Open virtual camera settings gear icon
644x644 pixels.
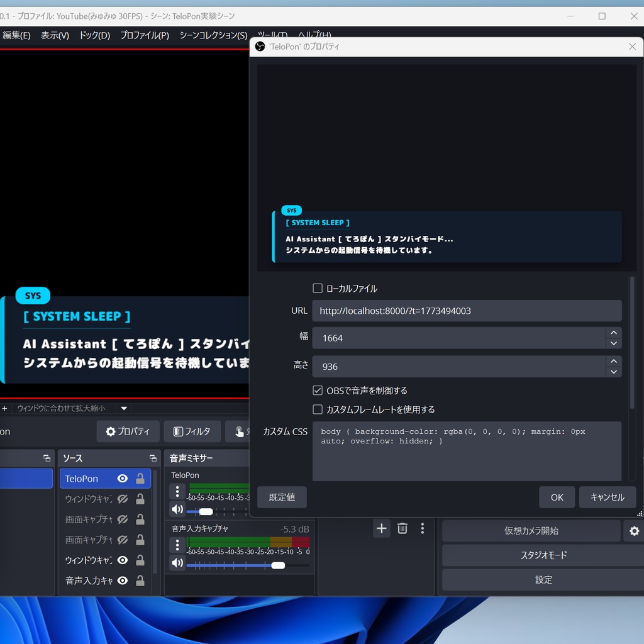[x=633, y=531]
